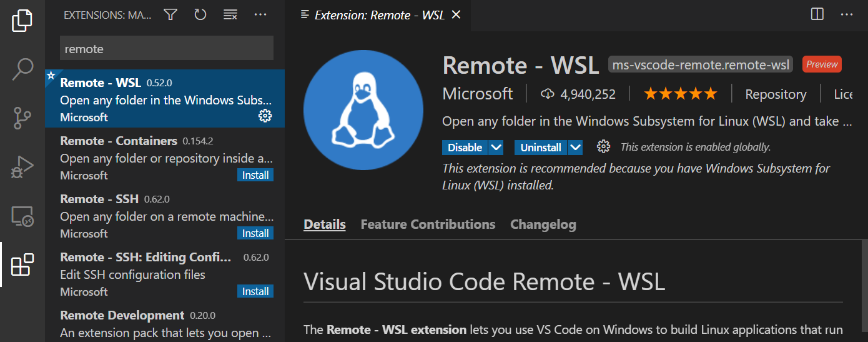Install the Remote - SSH extension
This screenshot has width=868, height=342.
255,233
